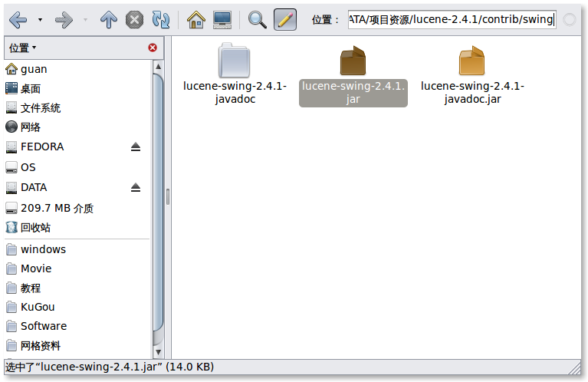Click the sidebar scrollbar down arrow

tap(158, 352)
